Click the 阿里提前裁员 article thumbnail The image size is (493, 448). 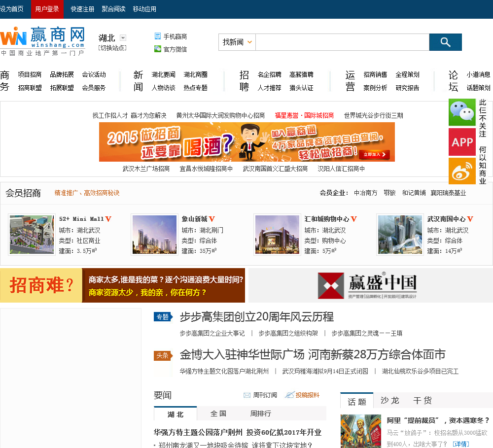pyautogui.click(x=361, y=431)
